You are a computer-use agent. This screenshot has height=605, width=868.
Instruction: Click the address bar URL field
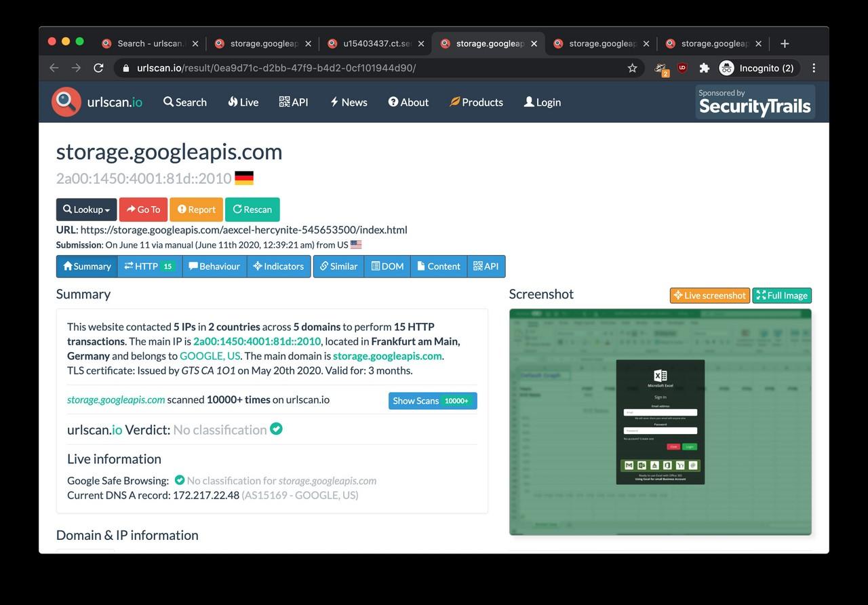coord(380,68)
